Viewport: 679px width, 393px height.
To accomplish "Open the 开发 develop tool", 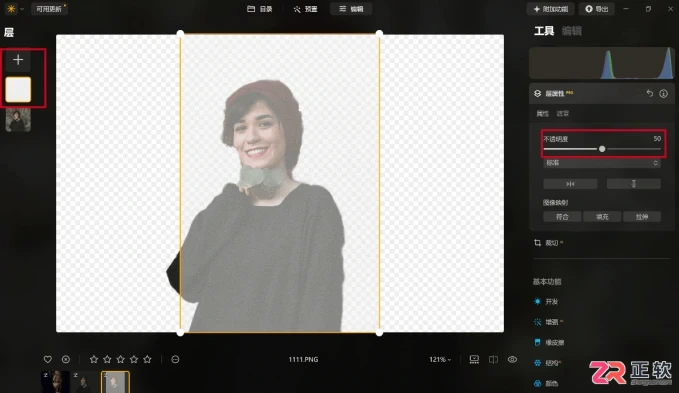I will [x=546, y=302].
